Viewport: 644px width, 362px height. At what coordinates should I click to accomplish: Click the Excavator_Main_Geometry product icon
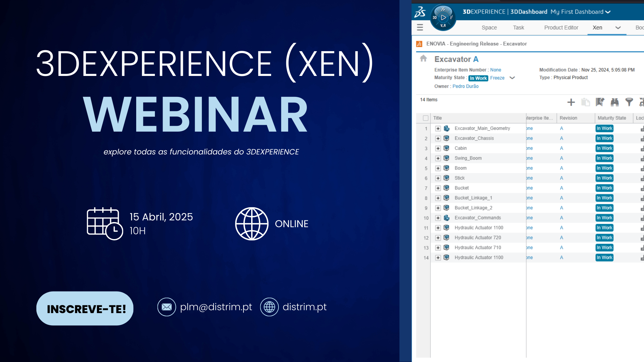(x=447, y=128)
